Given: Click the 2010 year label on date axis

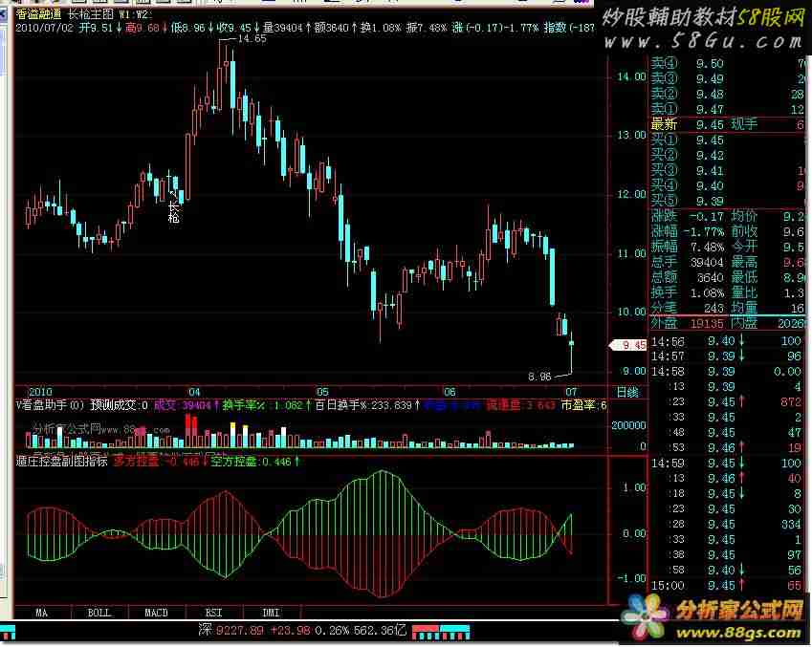Looking at the screenshot, I should (40, 392).
